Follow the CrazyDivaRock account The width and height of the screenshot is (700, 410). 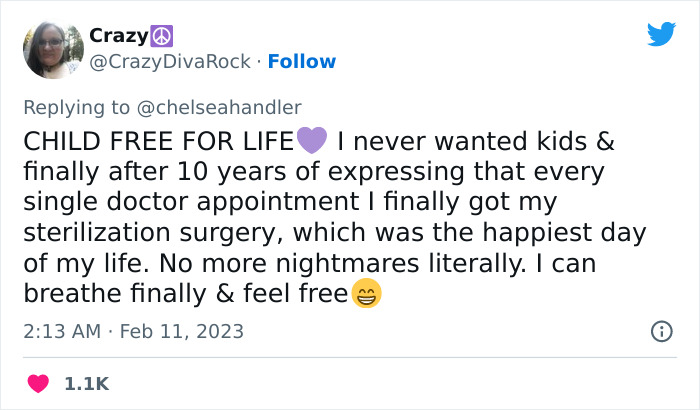303,61
